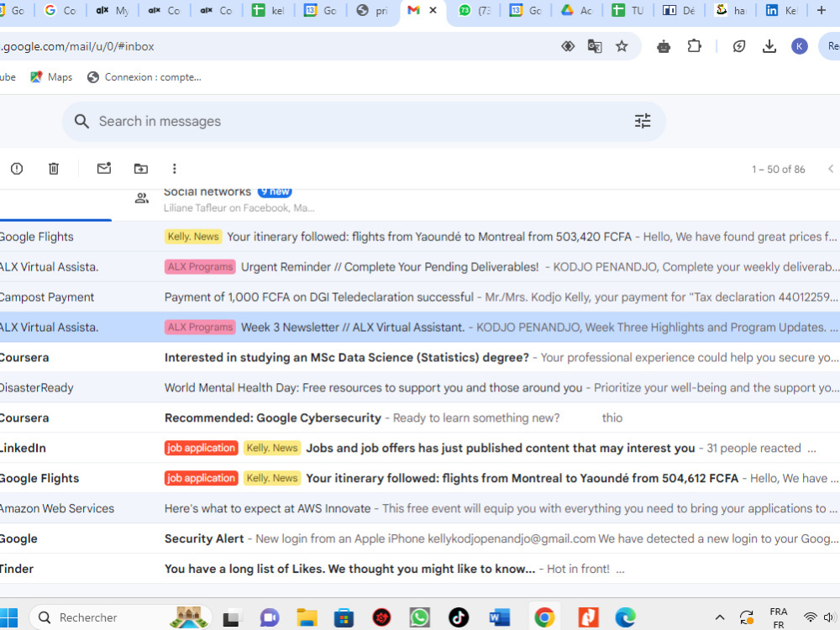Screen dimensions: 840x630
Task: Open TikTok from the taskbar
Action: click(459, 617)
